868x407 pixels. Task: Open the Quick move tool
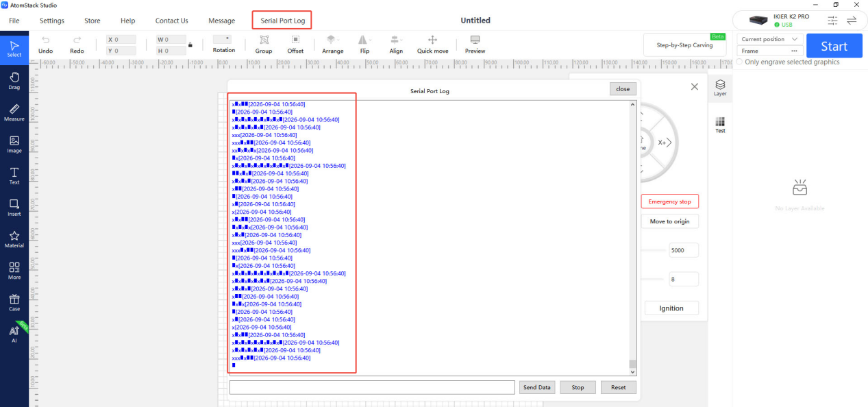coord(433,45)
